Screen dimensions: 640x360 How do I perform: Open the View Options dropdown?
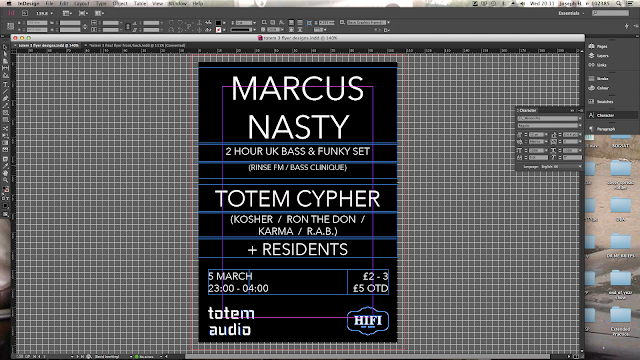(67, 13)
